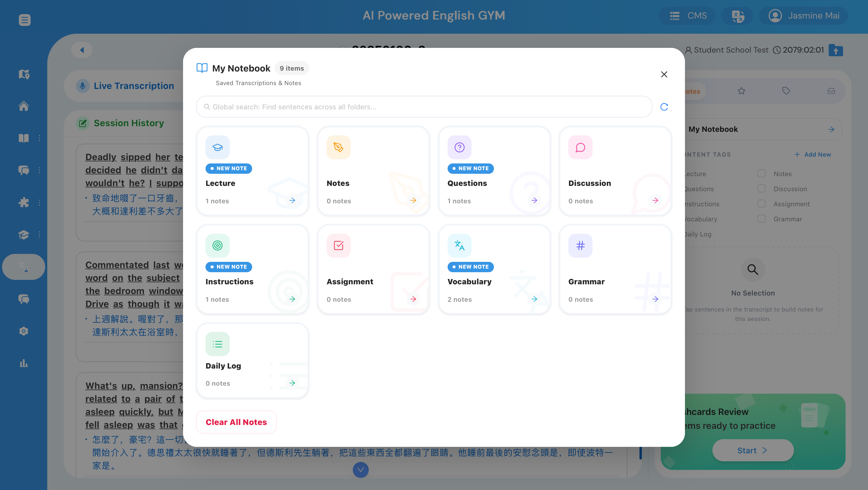The height and width of the screenshot is (490, 868).
Task: Click the Session History heading
Action: tap(129, 123)
